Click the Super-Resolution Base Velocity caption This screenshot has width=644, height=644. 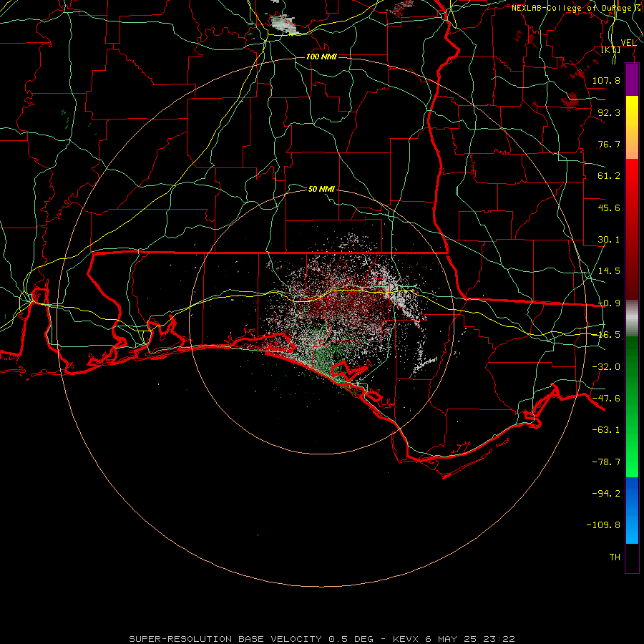tap(321, 639)
